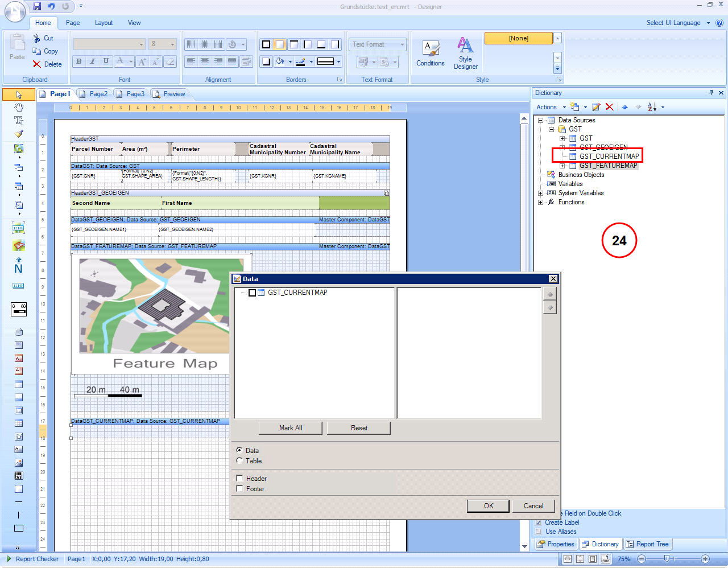Select the Table radio button
The height and width of the screenshot is (568, 728).
pos(239,461)
